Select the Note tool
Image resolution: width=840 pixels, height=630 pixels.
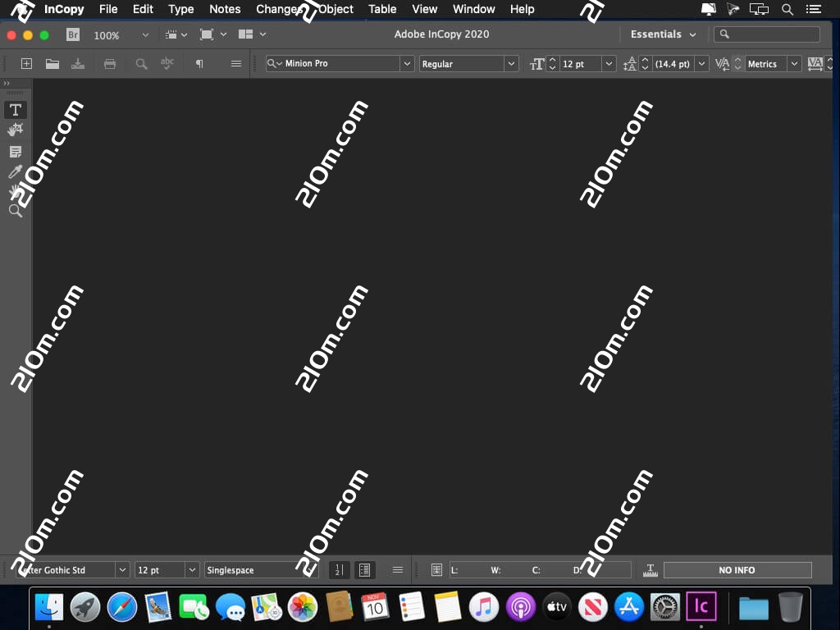point(16,152)
